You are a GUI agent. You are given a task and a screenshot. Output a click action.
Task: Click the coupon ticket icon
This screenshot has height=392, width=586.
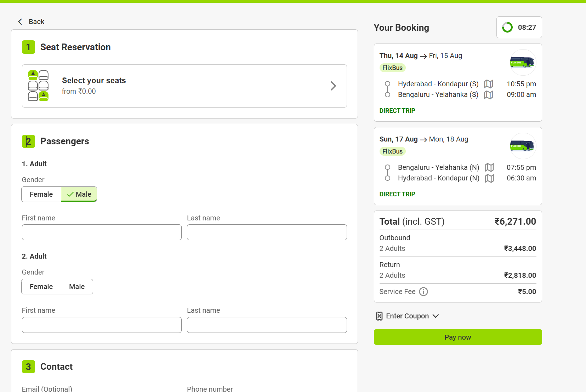379,316
